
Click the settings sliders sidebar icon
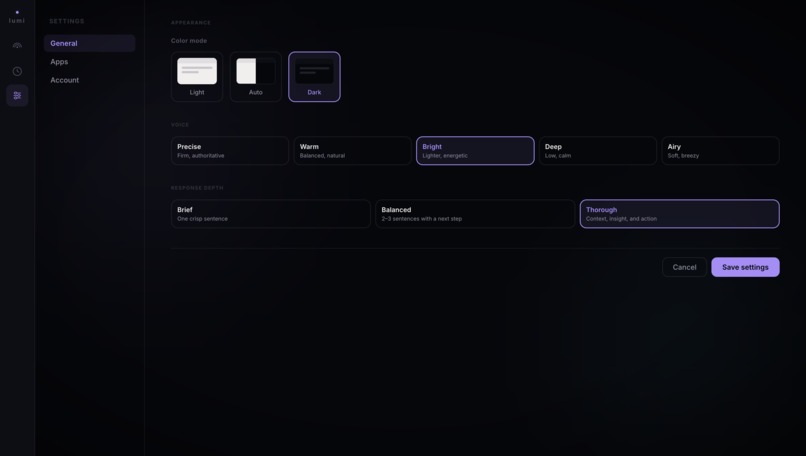(x=17, y=96)
